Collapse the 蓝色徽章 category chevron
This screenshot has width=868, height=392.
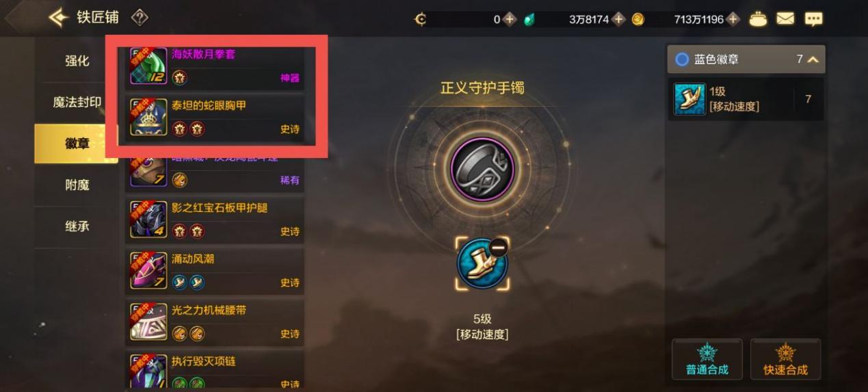click(x=813, y=60)
